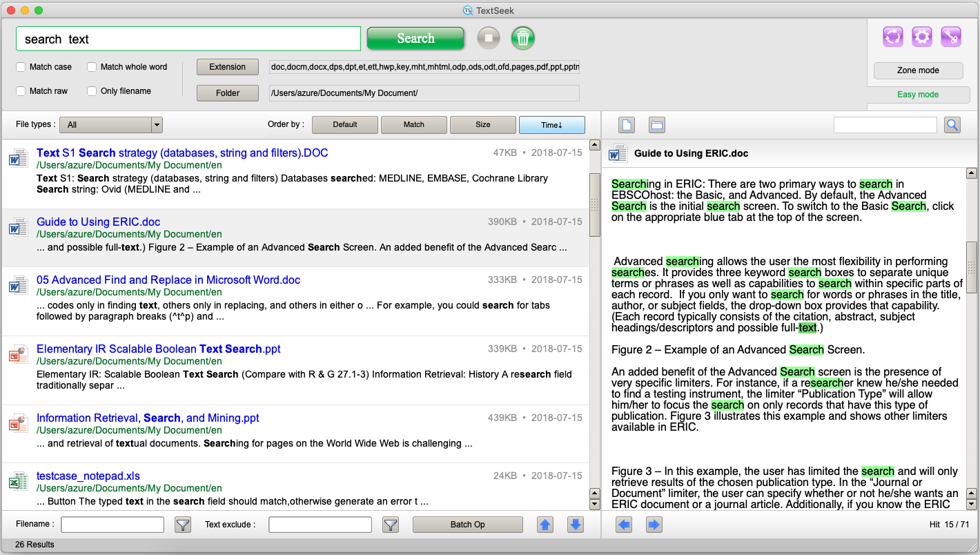This screenshot has height=555, width=980.
Task: Click the open containing folder icon
Action: coord(656,125)
